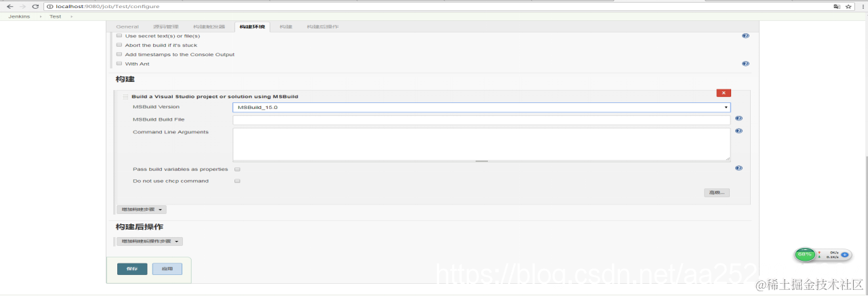868x296 pixels.
Task: Bookmark this page with the star icon
Action: pos(848,6)
